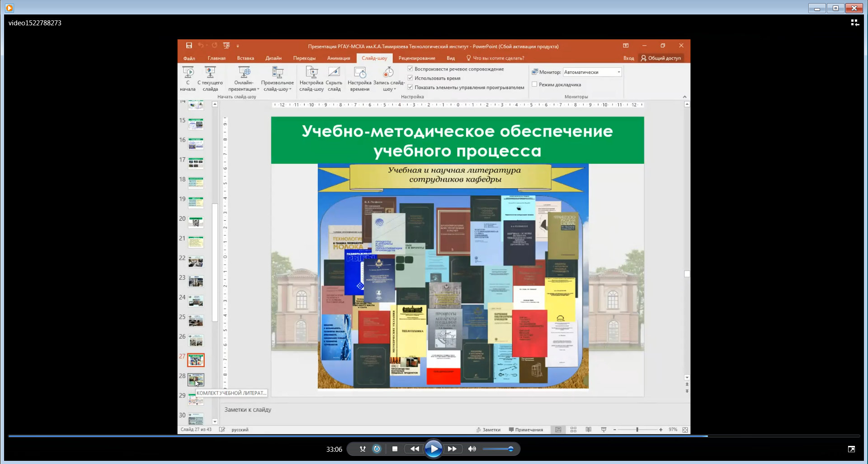Toggle shuffle in media player
This screenshot has height=464, width=868.
click(363, 449)
